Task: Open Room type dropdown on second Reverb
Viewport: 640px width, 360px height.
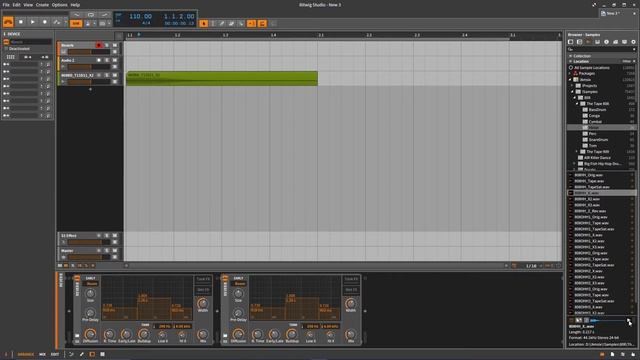Action: [239, 283]
